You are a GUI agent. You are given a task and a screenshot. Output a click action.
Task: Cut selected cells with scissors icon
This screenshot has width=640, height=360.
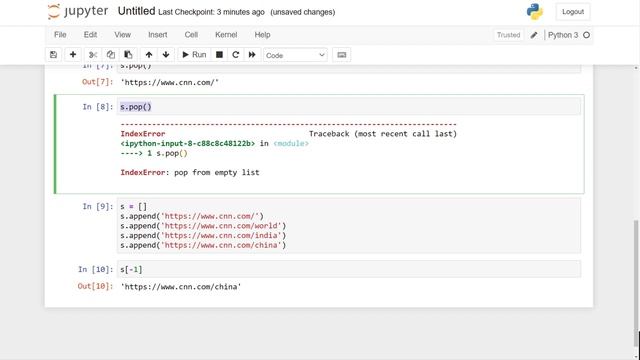pyautogui.click(x=93, y=55)
